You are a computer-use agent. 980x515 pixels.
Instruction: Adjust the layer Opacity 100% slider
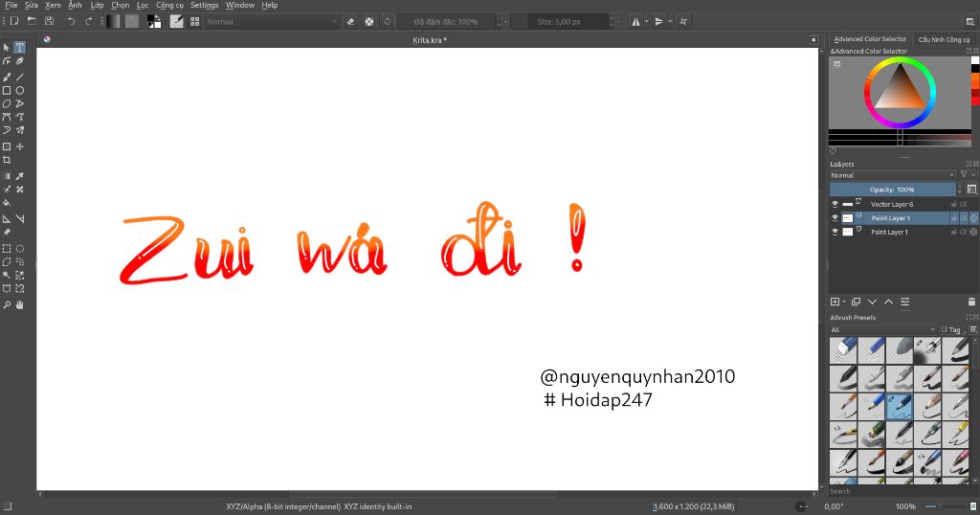pyautogui.click(x=893, y=190)
